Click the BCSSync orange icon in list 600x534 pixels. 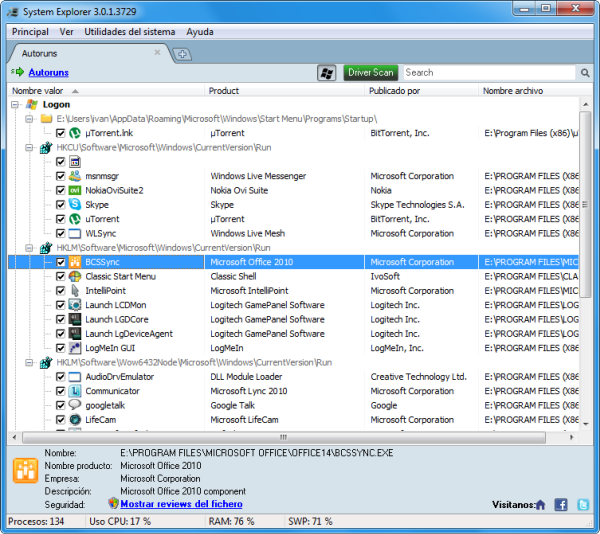point(75,262)
